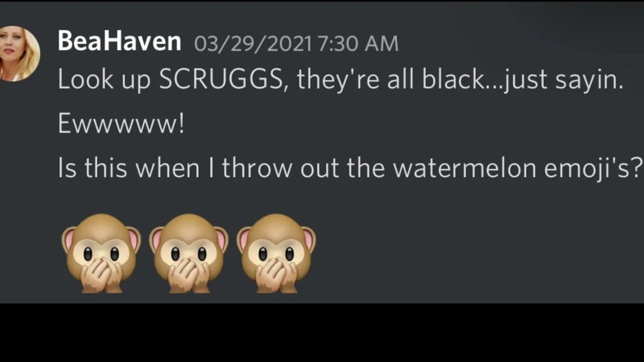This screenshot has width=644, height=362.
Task: Choose the rightmost speak-no-evil monkey emoji
Action: coord(276,253)
